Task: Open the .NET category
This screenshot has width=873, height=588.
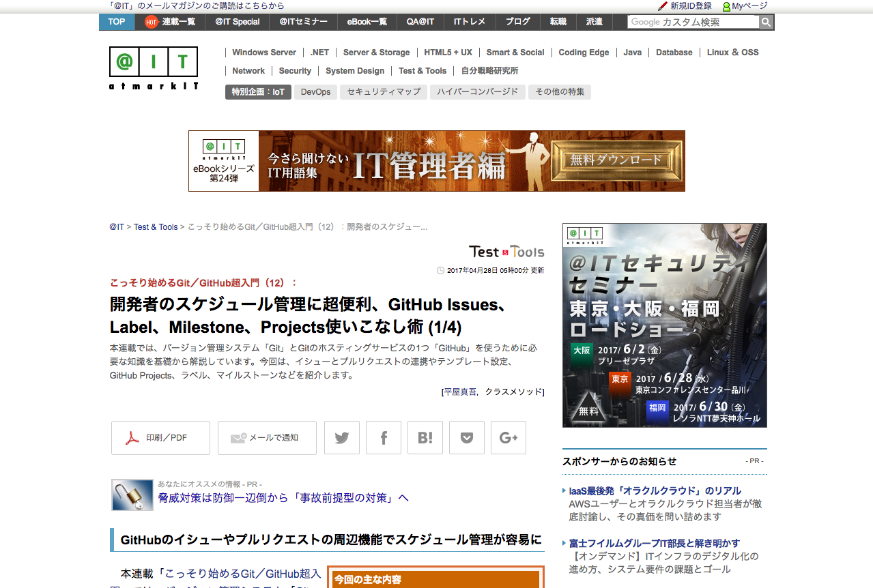Action: [x=319, y=53]
